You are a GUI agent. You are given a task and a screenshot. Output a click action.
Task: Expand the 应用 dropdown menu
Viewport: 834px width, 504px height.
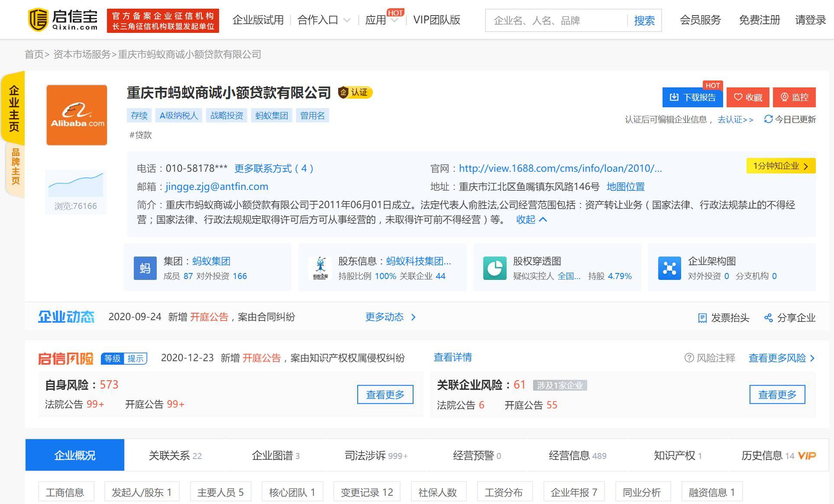(x=381, y=20)
